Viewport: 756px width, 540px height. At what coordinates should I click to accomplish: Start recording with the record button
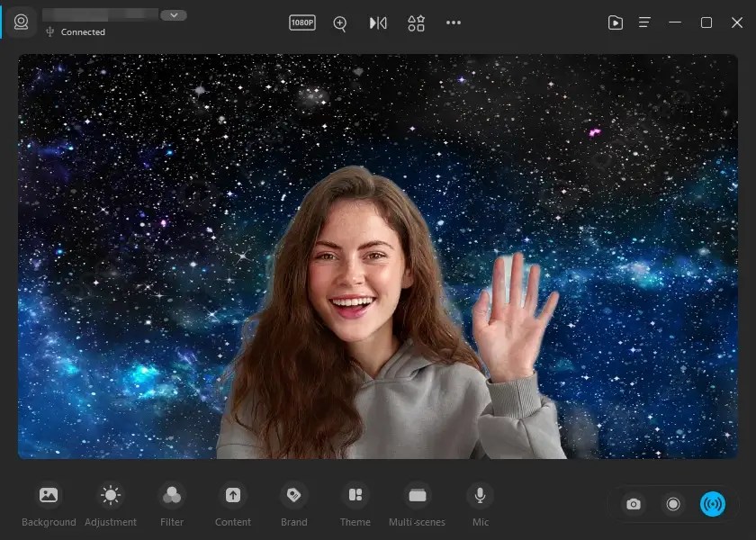pyautogui.click(x=675, y=504)
